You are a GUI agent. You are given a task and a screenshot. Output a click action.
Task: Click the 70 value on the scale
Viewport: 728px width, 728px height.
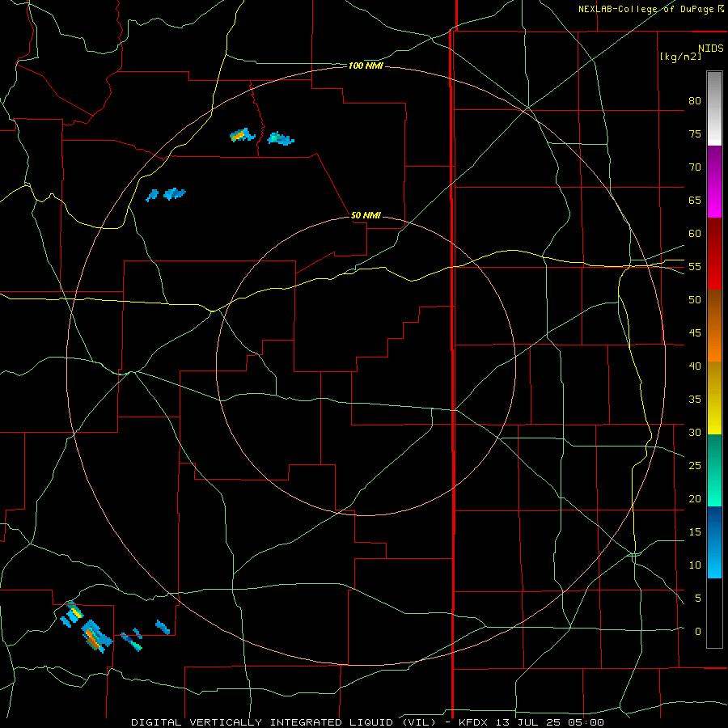[695, 167]
